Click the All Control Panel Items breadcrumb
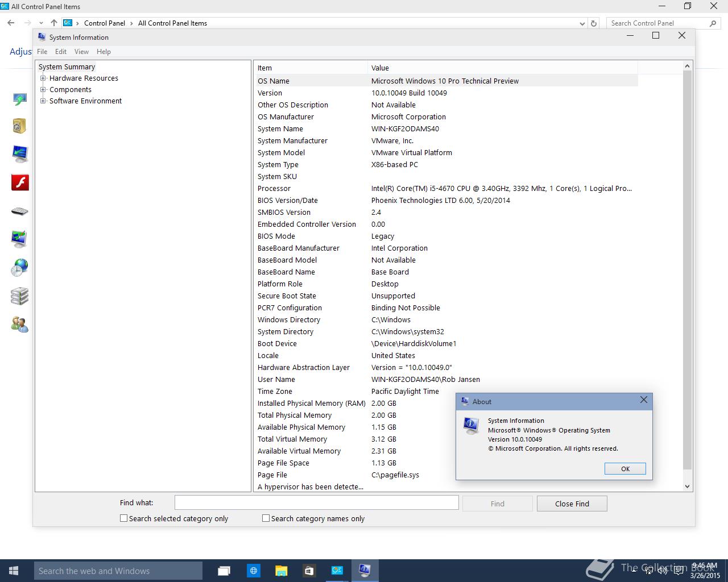The image size is (728, 582). click(x=172, y=23)
